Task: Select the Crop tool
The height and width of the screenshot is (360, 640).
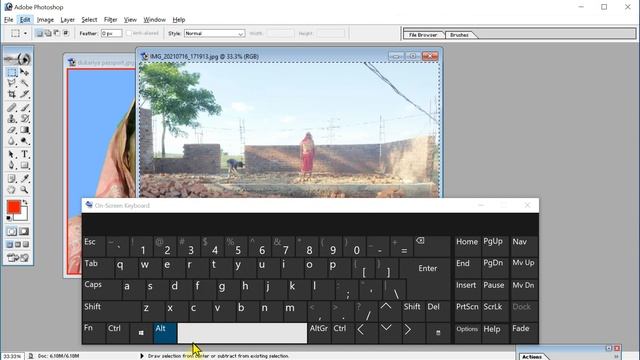Action: click(x=12, y=94)
